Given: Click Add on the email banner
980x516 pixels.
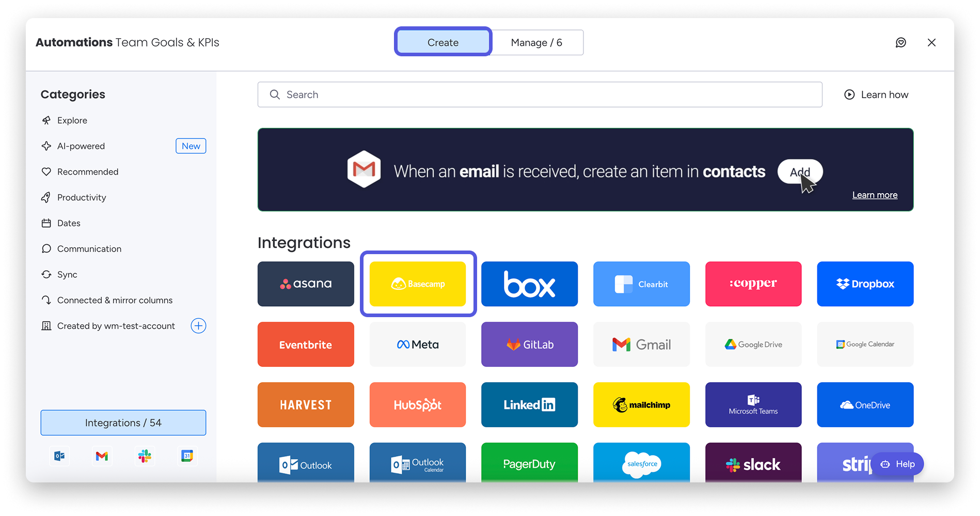Looking at the screenshot, I should [x=800, y=172].
